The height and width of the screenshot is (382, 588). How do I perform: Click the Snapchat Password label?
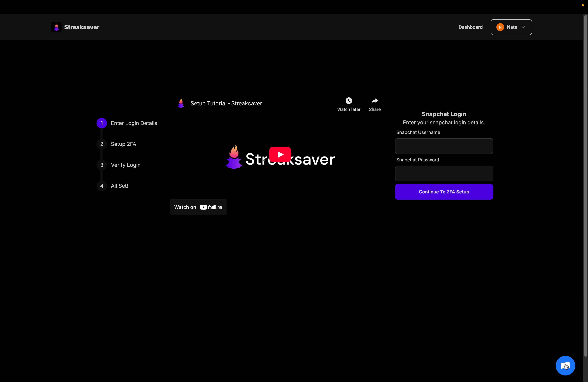coord(417,160)
